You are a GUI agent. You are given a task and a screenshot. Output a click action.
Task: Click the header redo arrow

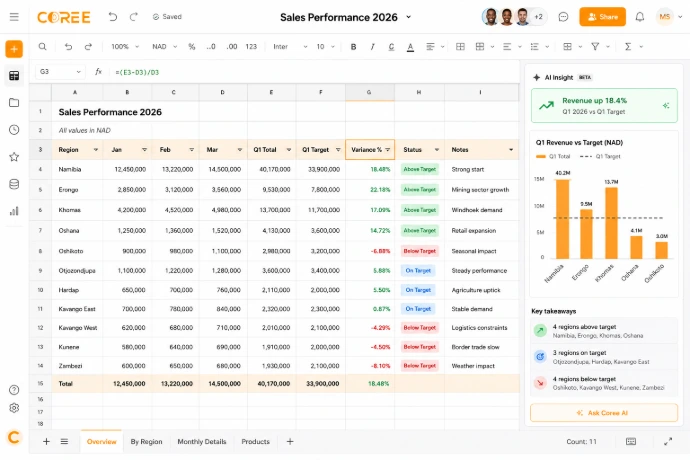point(134,17)
